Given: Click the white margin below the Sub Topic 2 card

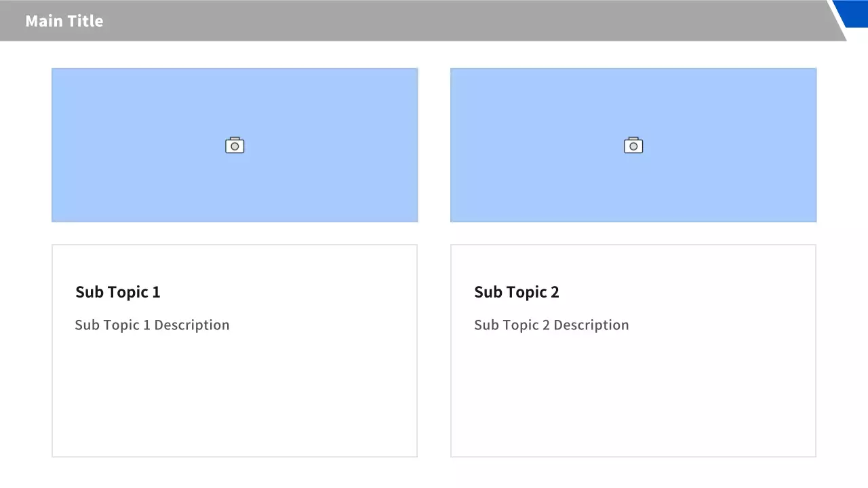Looking at the screenshot, I should coord(633,473).
